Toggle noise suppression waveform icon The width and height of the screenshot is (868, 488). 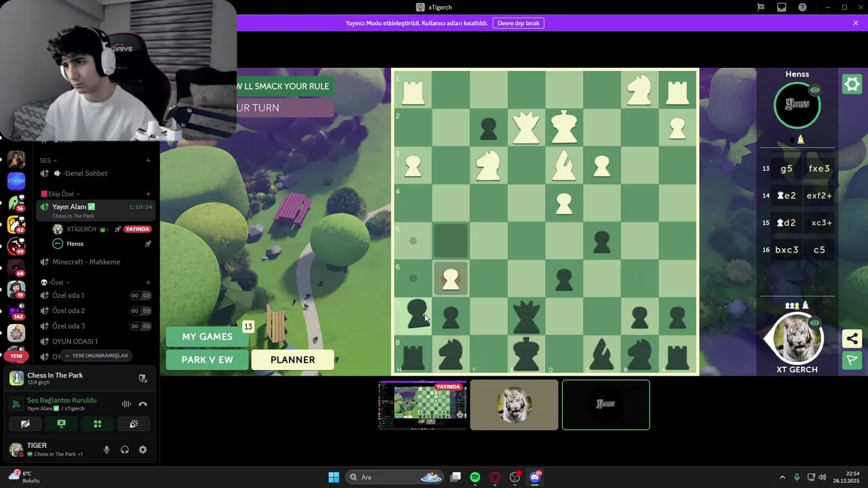tap(126, 404)
